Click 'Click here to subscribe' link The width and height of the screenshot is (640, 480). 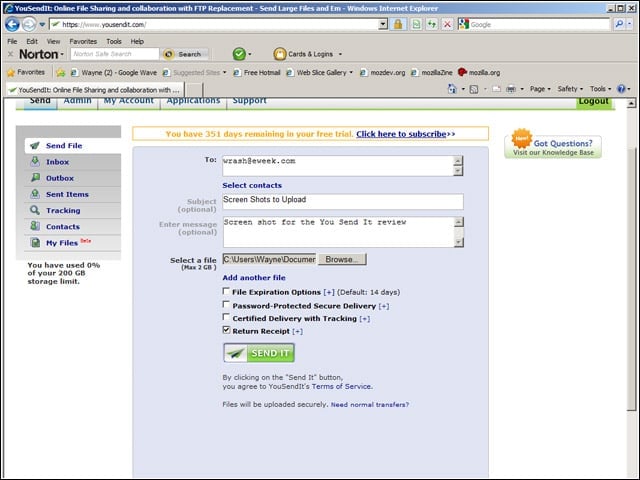[401, 134]
